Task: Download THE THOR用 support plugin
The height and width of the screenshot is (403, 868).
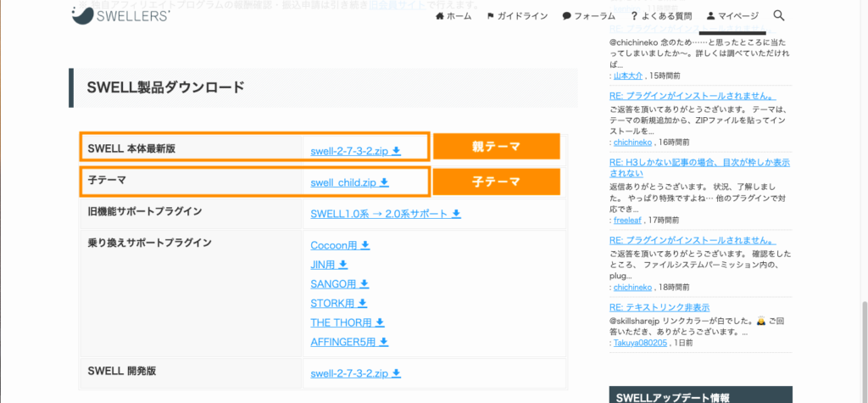Action: pyautogui.click(x=348, y=322)
